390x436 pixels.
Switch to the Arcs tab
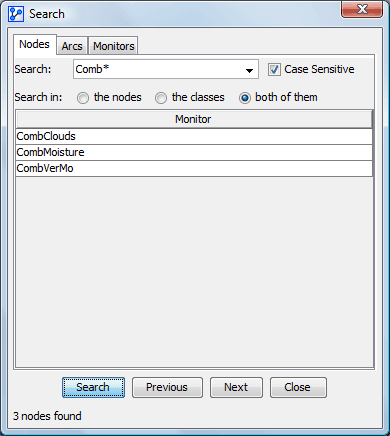tap(72, 46)
